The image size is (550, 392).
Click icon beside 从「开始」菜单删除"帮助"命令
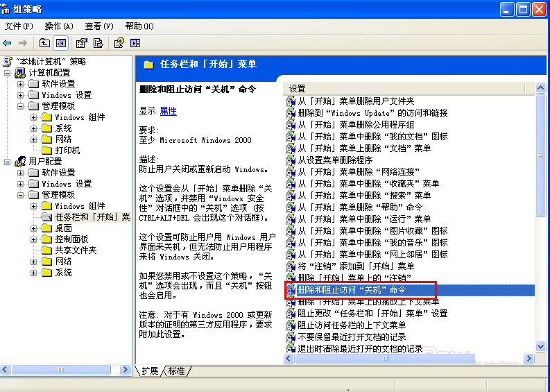(x=291, y=207)
